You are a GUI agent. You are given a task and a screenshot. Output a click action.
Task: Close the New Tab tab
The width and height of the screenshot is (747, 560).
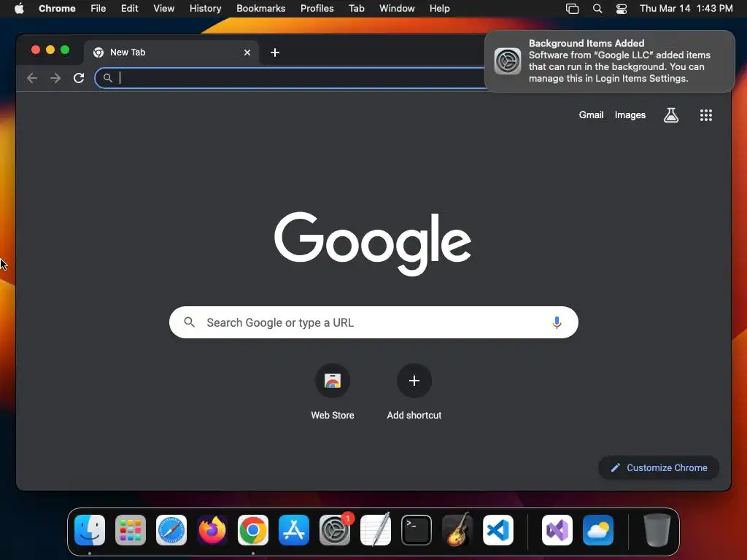(x=247, y=52)
